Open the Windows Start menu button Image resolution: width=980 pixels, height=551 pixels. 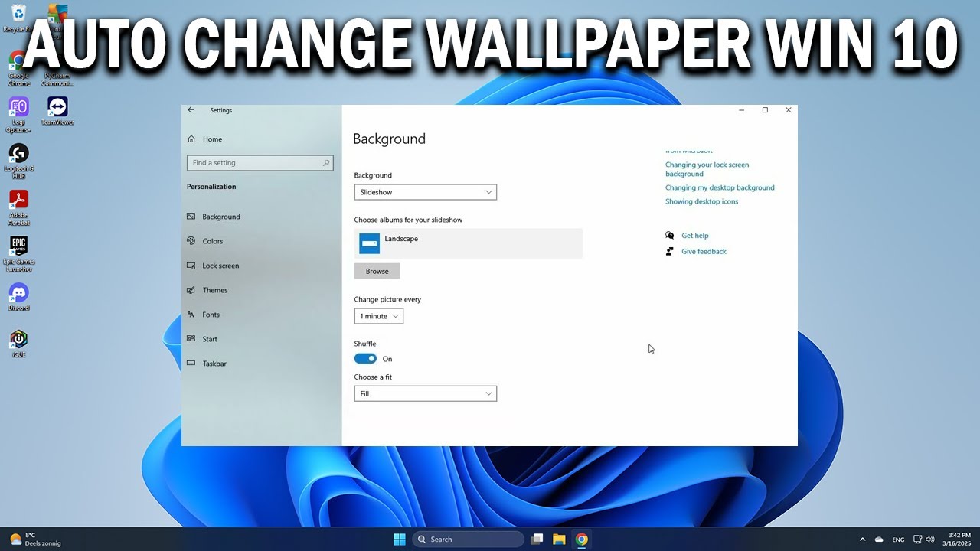point(399,540)
